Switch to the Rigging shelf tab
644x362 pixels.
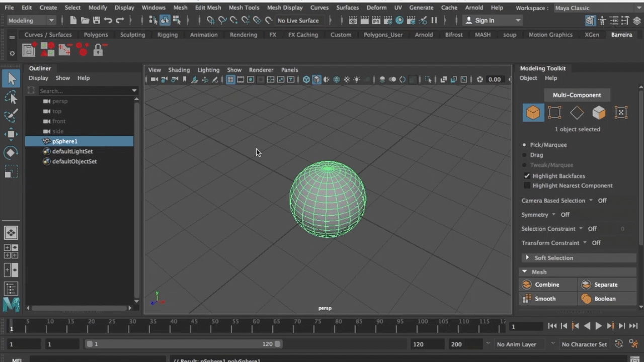[168, 35]
